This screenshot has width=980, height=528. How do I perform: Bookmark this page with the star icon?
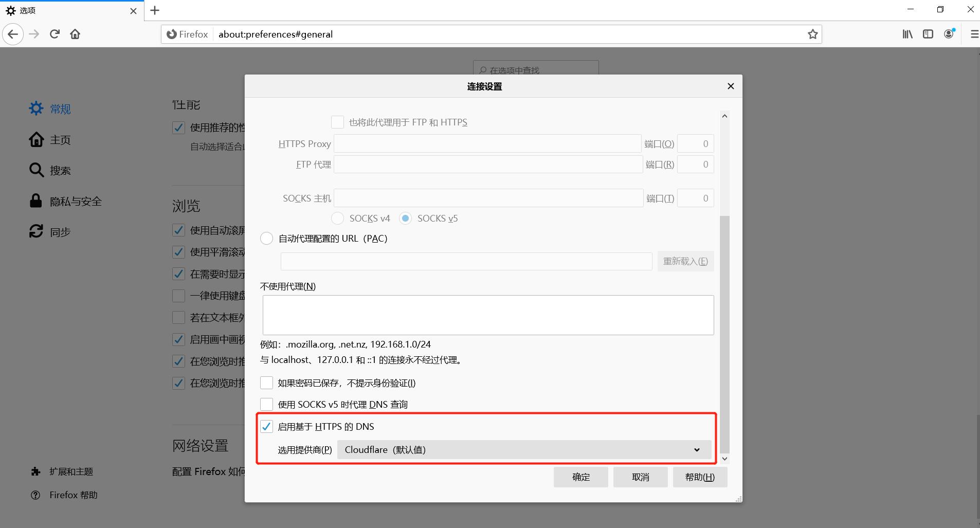(812, 34)
